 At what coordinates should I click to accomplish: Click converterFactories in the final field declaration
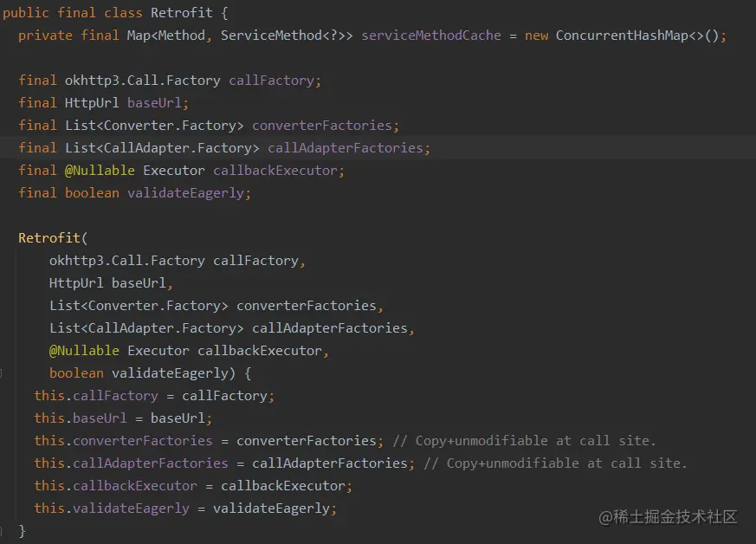click(x=322, y=126)
